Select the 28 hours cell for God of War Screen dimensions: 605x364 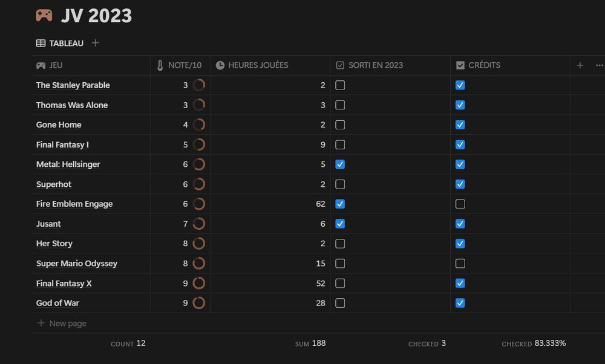click(270, 303)
